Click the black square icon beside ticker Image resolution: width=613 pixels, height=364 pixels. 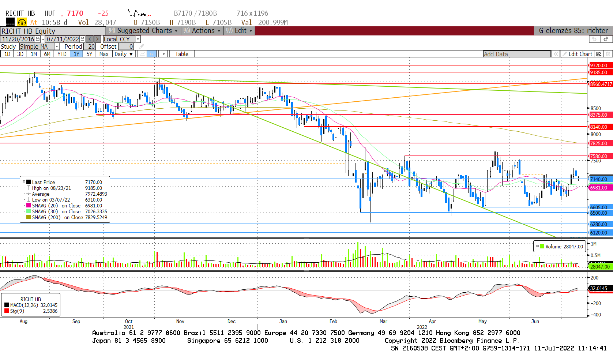(x=10, y=22)
